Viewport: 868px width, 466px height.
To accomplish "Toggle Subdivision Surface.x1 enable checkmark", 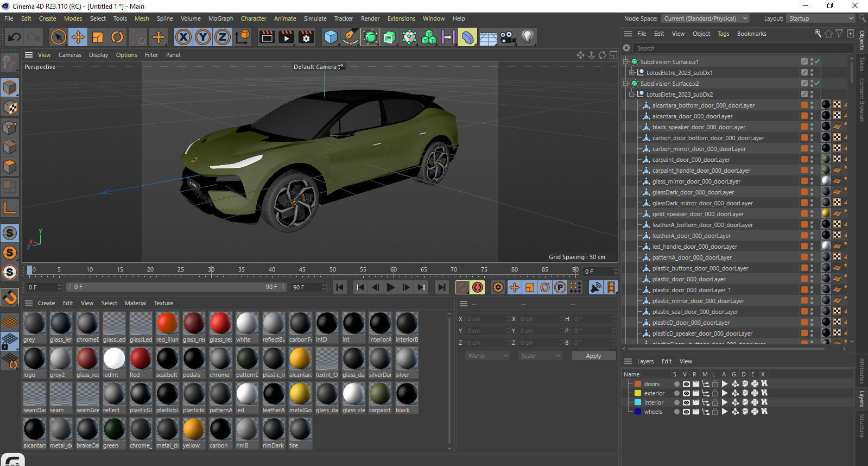I will [x=817, y=61].
